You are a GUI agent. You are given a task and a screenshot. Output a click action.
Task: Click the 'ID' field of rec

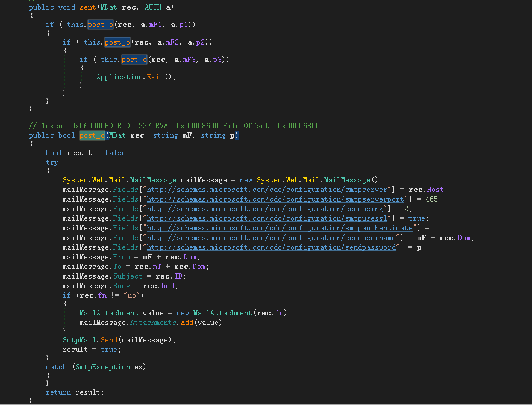point(178,276)
